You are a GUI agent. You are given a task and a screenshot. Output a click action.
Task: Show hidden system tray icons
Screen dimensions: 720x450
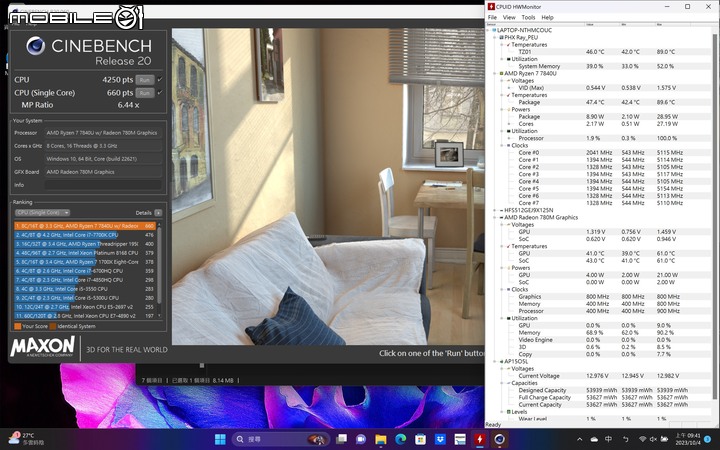tap(579, 439)
